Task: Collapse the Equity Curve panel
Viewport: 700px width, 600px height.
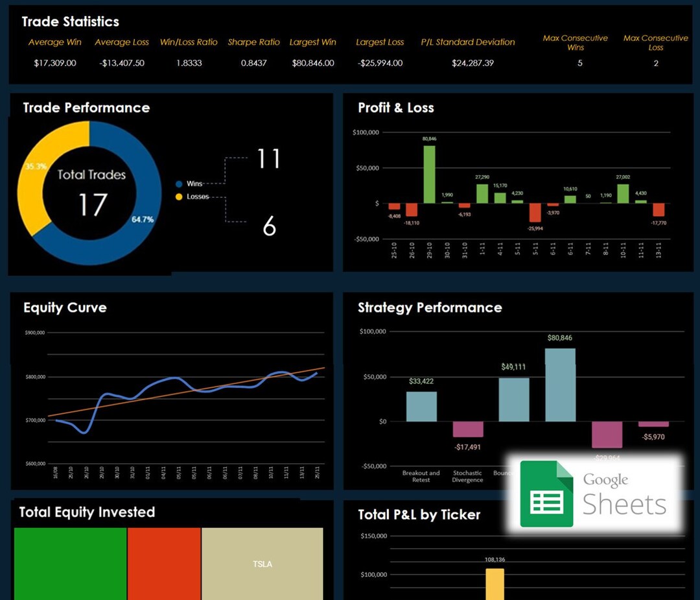Action: (x=64, y=307)
